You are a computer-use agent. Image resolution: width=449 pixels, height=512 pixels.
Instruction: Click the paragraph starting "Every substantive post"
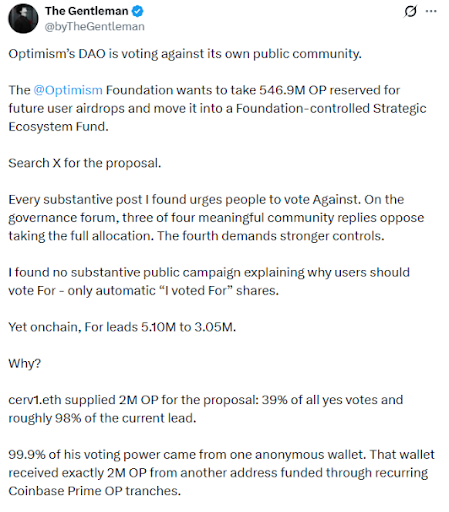coord(216,218)
